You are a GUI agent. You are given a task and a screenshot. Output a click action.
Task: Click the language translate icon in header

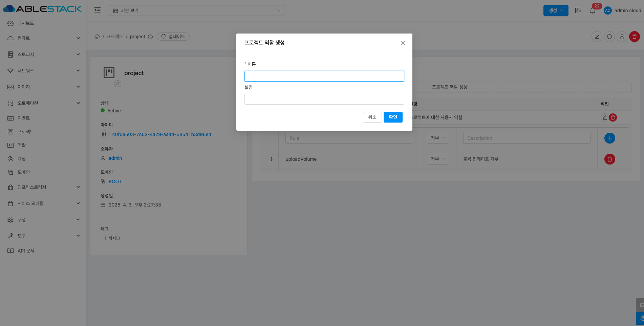click(578, 10)
